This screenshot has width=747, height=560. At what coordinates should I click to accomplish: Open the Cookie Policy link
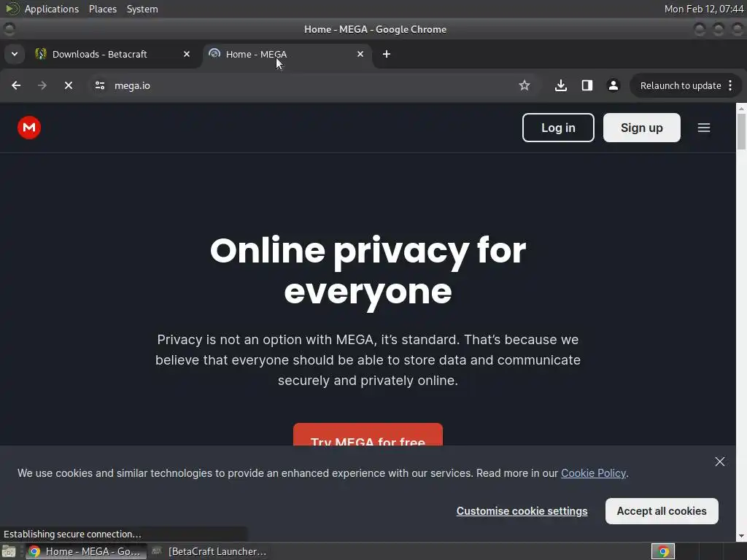[x=593, y=472]
